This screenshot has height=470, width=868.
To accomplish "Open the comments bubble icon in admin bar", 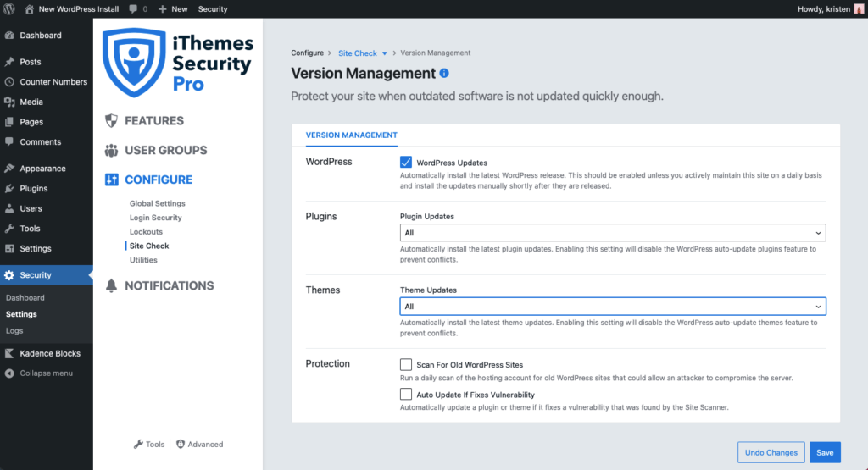I will 133,8.
